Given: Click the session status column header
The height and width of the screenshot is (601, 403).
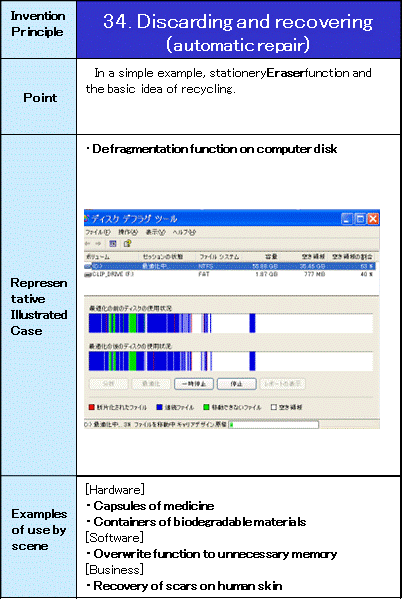Looking at the screenshot, I should click(163, 257).
